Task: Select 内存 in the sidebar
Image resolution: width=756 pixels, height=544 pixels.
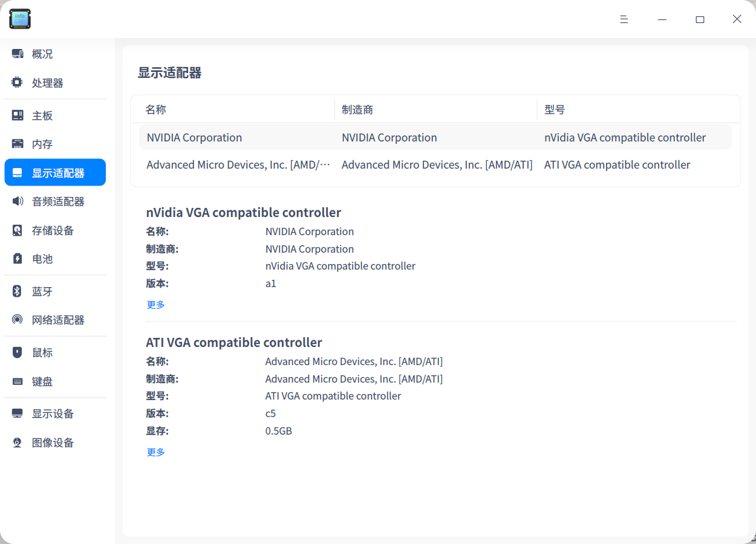Action: [42, 144]
